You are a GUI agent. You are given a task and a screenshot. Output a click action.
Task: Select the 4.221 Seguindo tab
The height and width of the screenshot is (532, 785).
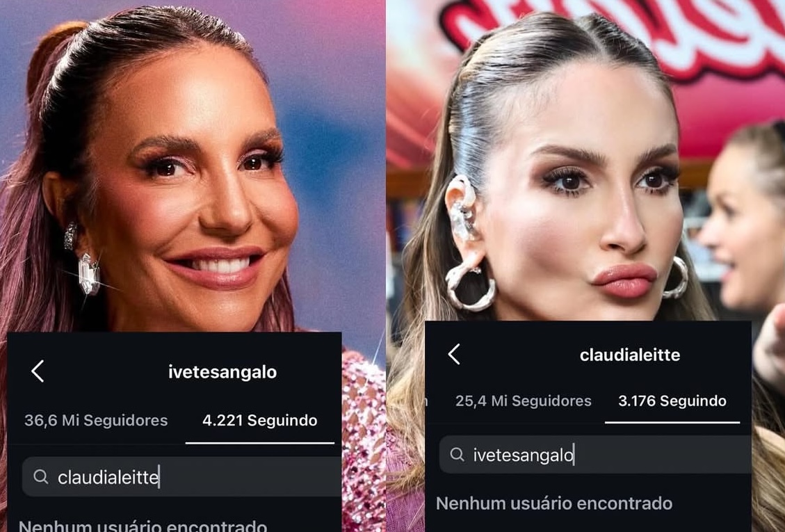coord(259,420)
